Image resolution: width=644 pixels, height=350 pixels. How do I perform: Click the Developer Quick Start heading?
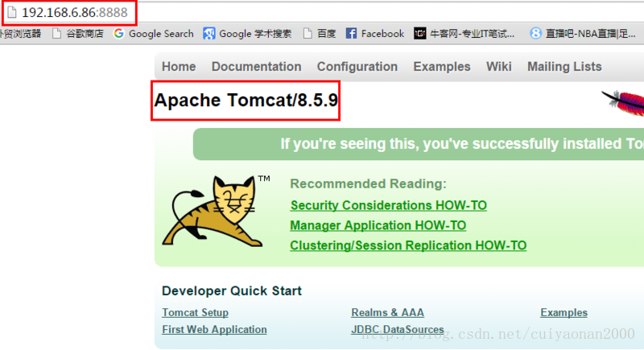click(232, 291)
